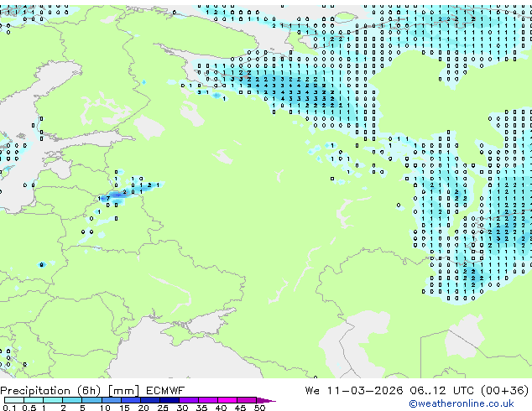This screenshot has width=532, height=411.
Task: Click the 'Precipitation (6h)' title text
Action: (50, 391)
